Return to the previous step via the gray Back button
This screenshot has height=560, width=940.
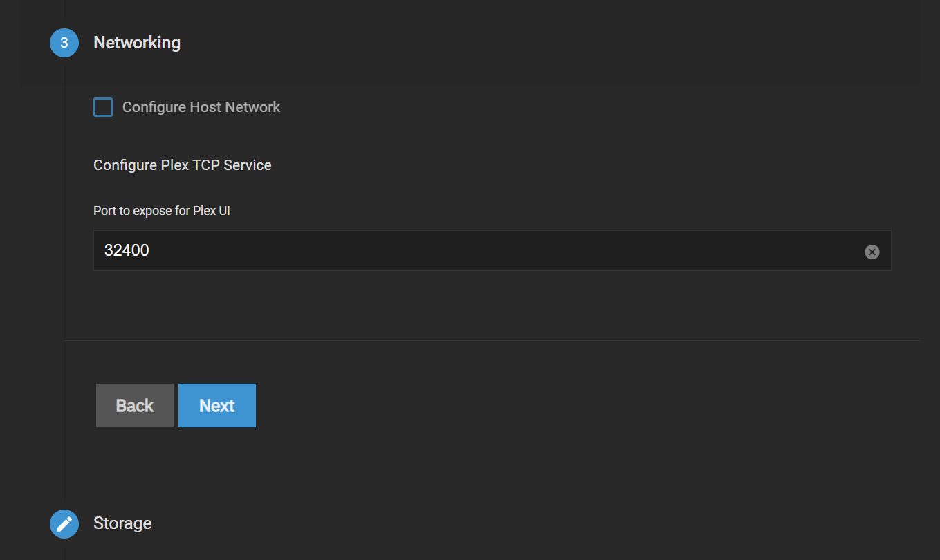134,406
